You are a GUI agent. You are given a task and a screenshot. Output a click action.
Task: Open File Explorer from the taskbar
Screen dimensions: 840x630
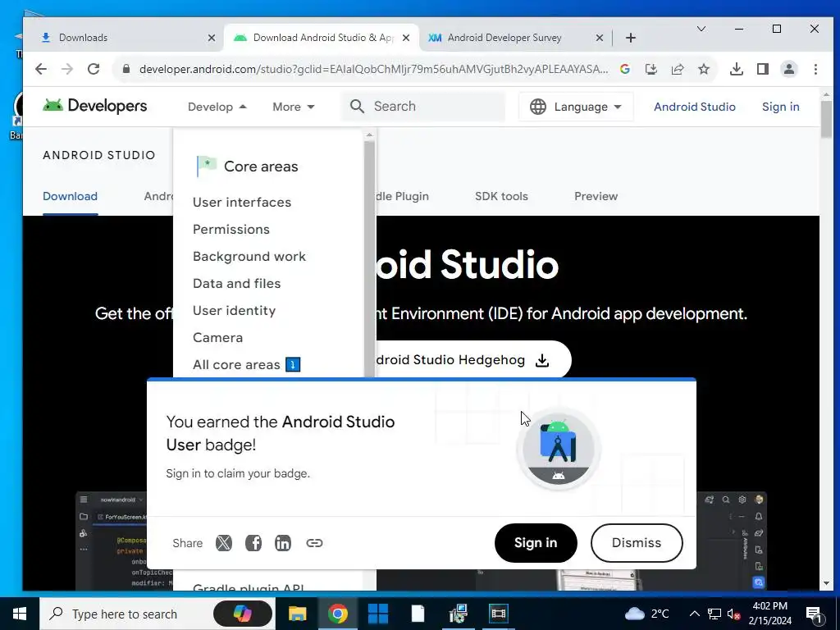(297, 614)
